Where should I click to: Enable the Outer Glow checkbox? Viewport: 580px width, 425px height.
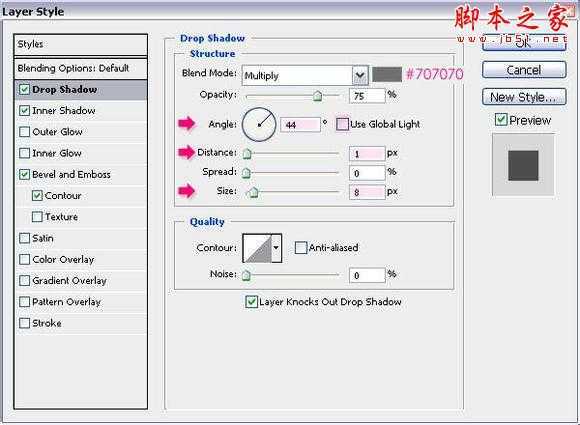[24, 132]
